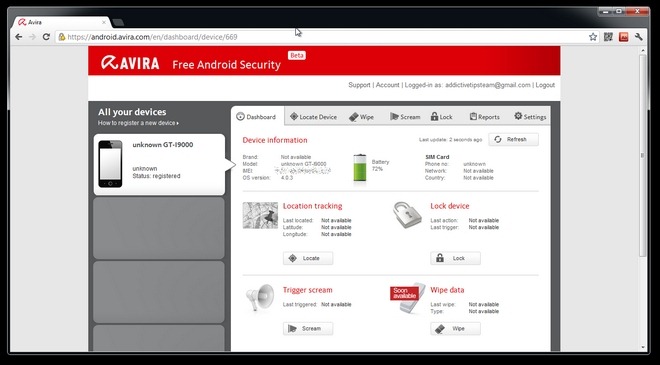The width and height of the screenshot is (660, 365).
Task: Click the Battery 72% text
Action: click(x=381, y=165)
